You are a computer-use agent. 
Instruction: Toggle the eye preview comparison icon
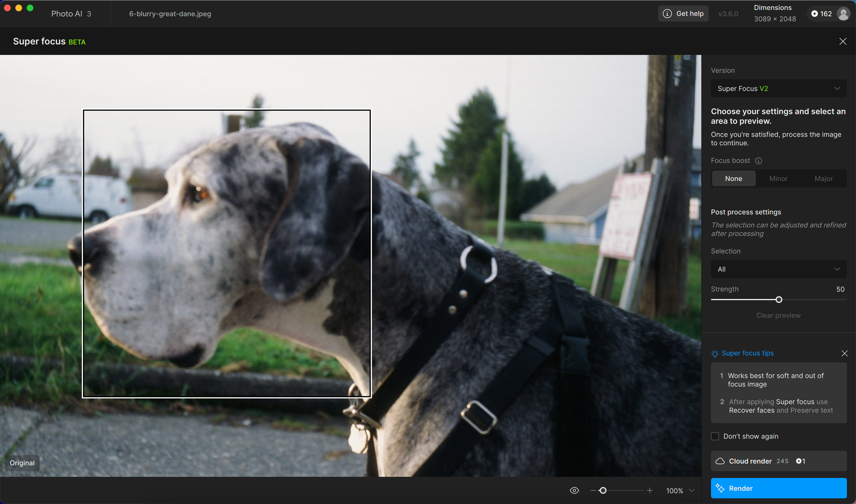pyautogui.click(x=574, y=490)
